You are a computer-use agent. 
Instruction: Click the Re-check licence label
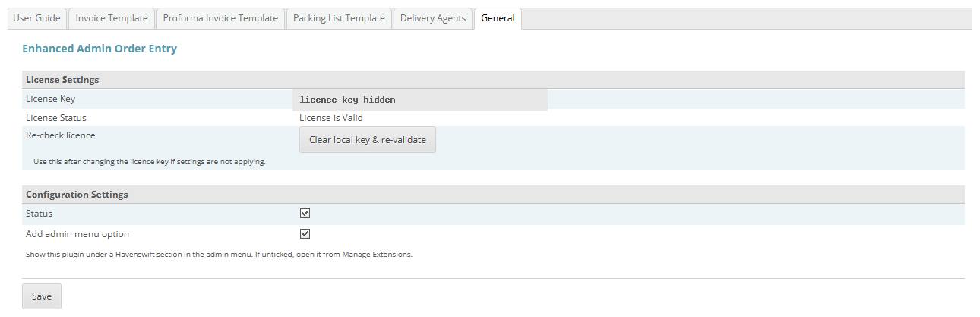point(61,135)
